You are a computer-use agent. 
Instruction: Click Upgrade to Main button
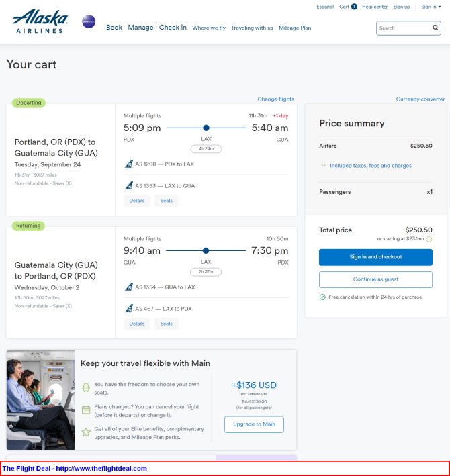[254, 424]
